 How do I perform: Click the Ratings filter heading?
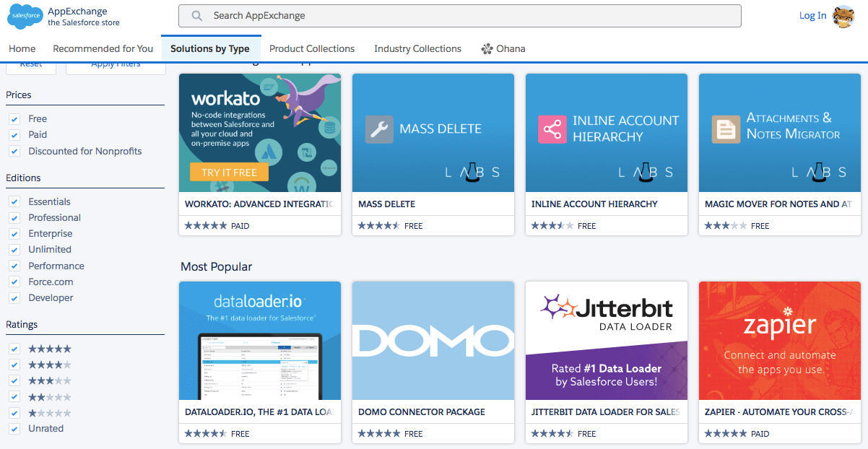coord(22,325)
